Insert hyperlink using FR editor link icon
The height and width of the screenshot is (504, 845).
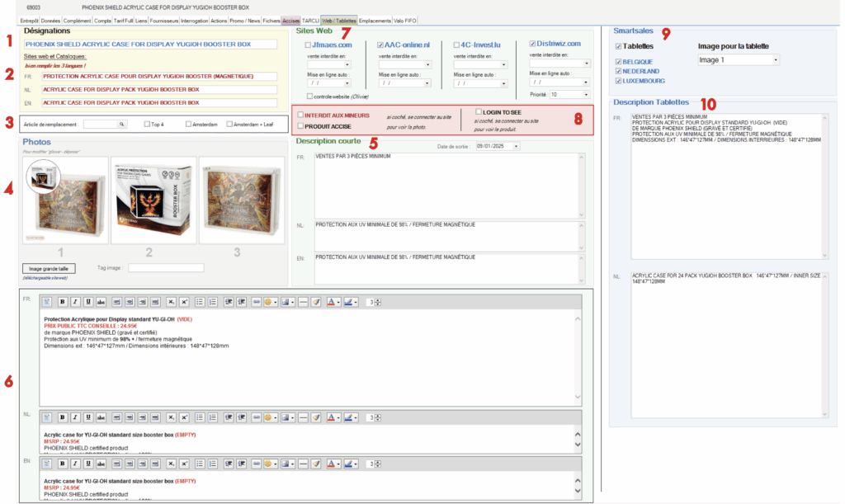[257, 302]
